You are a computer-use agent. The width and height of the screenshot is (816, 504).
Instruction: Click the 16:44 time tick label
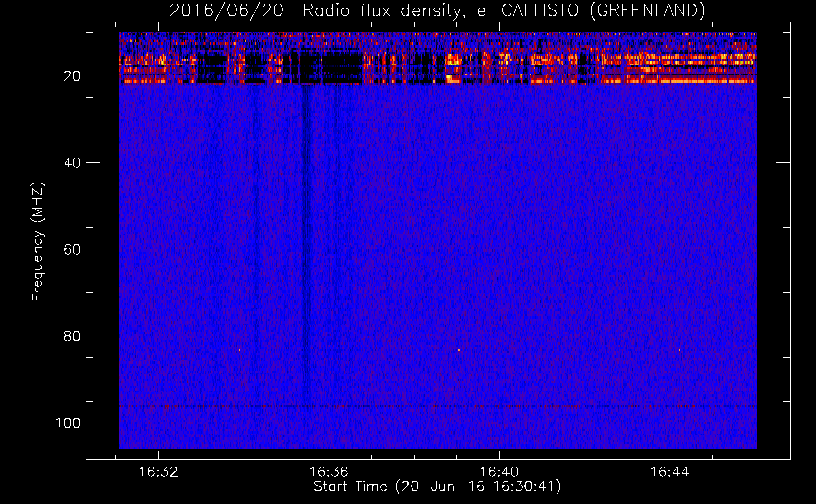point(669,472)
